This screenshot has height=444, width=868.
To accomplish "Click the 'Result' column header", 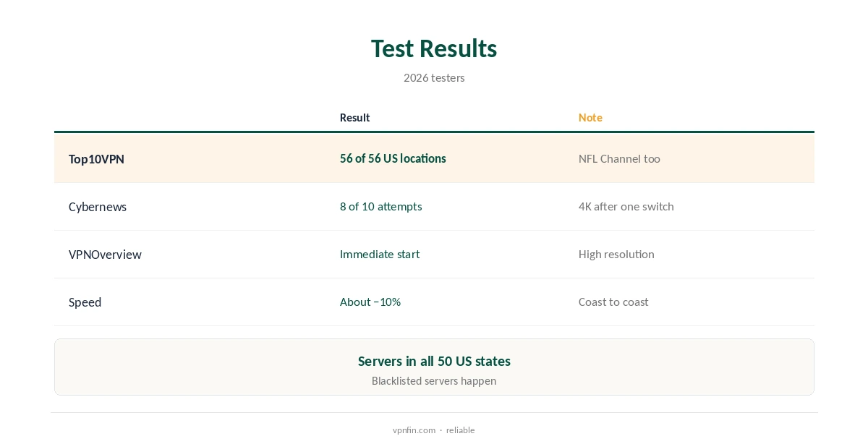I will [354, 117].
